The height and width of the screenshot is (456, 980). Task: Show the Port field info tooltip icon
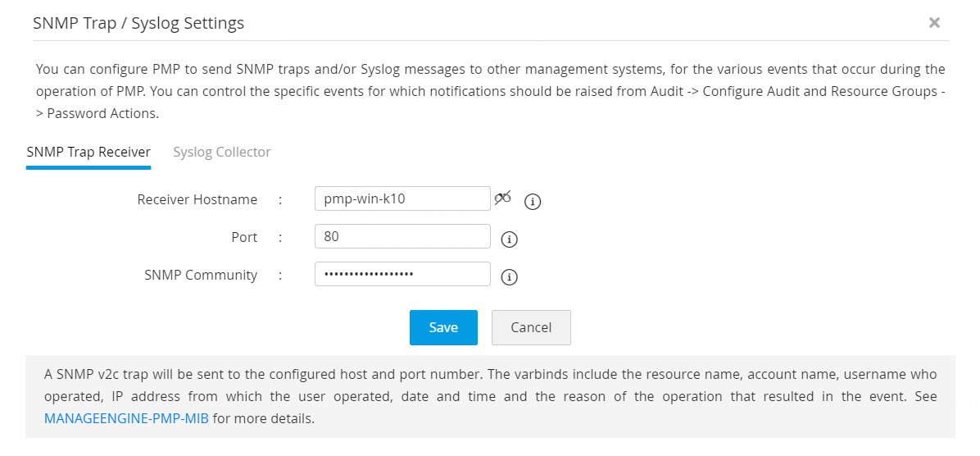pos(509,239)
